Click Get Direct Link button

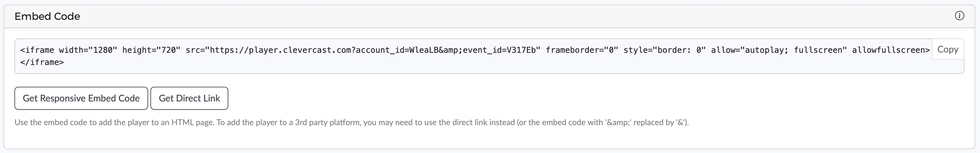(189, 98)
